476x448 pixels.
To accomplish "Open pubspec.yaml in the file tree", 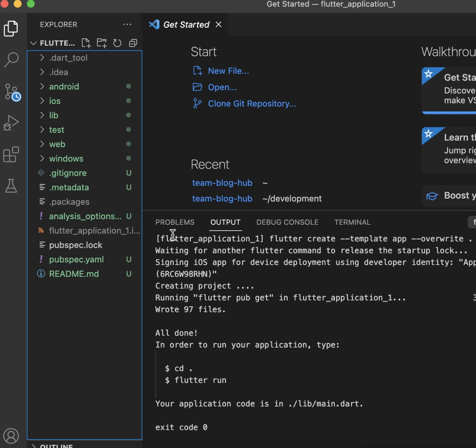I will (76, 260).
